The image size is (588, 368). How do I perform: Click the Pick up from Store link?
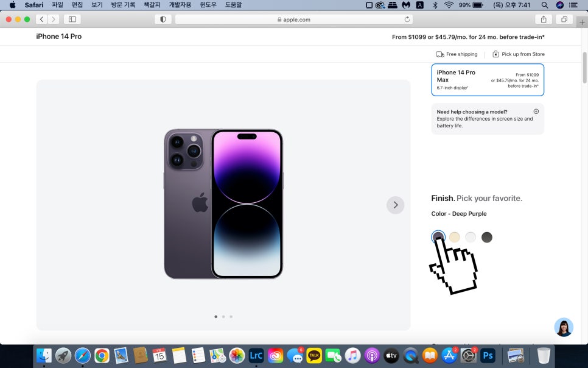pyautogui.click(x=519, y=54)
